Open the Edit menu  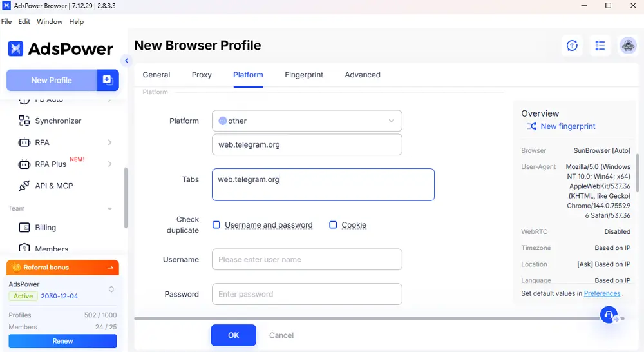24,21
